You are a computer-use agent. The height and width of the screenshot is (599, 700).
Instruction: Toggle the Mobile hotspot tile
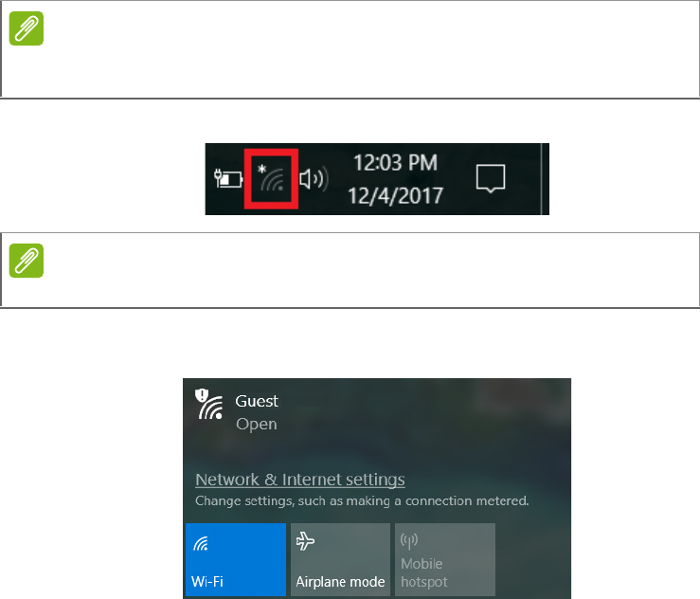(x=445, y=560)
